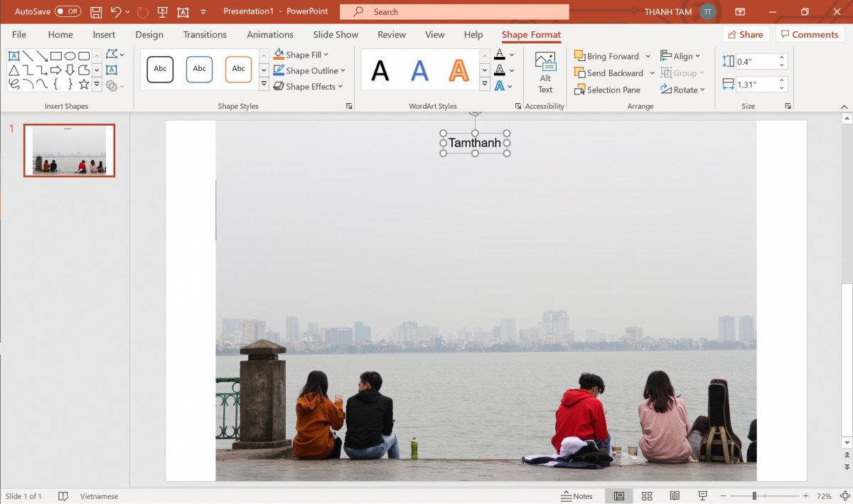Image resolution: width=853 pixels, height=504 pixels.
Task: Adjust the zoom slider handle
Action: [x=754, y=496]
